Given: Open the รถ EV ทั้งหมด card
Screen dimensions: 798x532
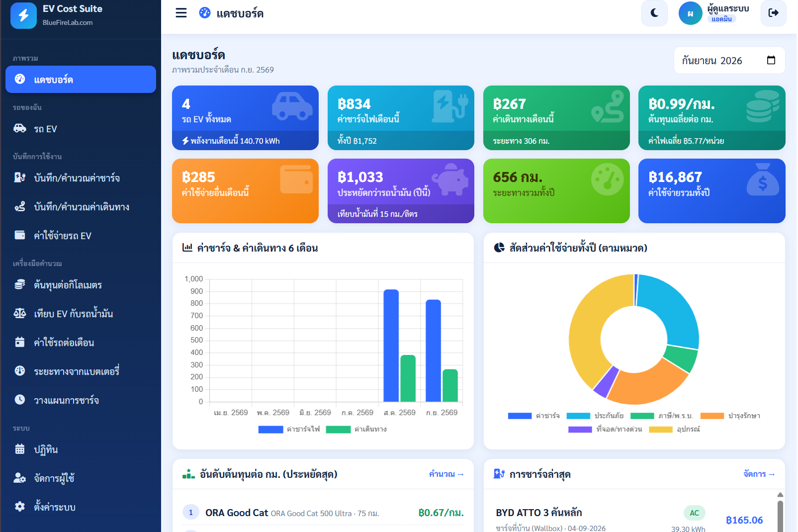Looking at the screenshot, I should [245, 118].
